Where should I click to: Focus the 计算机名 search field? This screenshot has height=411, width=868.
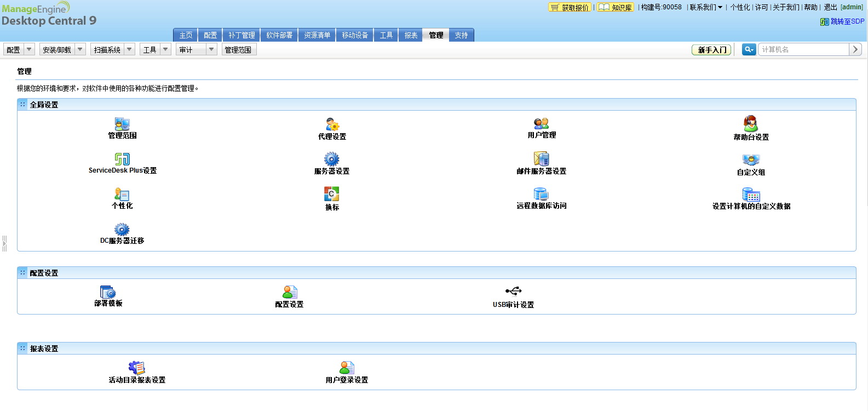pyautogui.click(x=803, y=49)
